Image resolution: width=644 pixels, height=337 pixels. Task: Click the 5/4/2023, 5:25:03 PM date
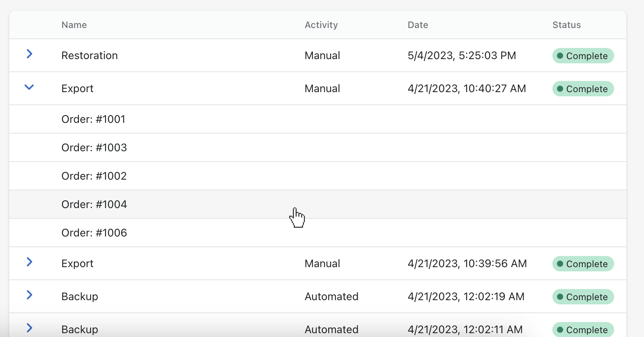462,56
